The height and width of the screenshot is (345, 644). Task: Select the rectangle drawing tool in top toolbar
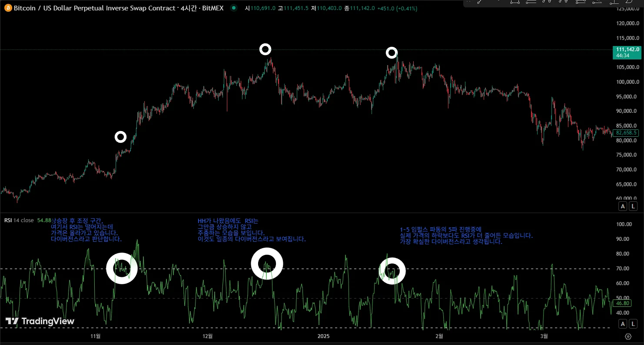pos(515,2)
